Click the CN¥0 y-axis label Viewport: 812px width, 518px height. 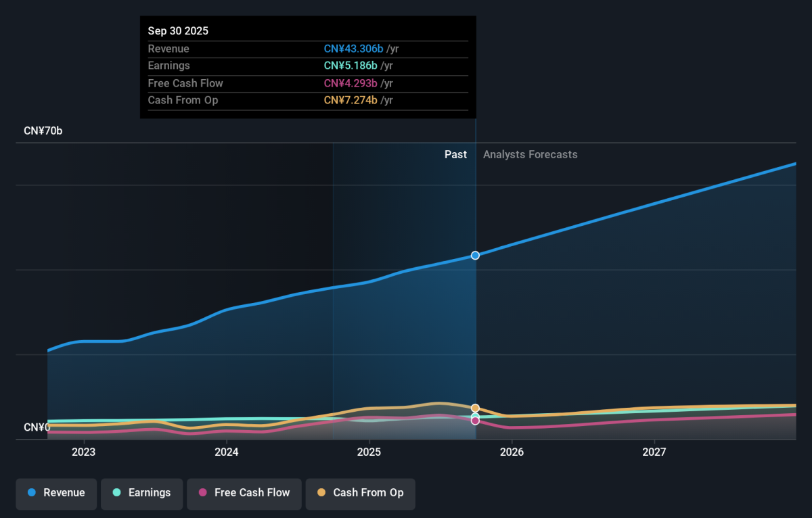[x=37, y=427]
